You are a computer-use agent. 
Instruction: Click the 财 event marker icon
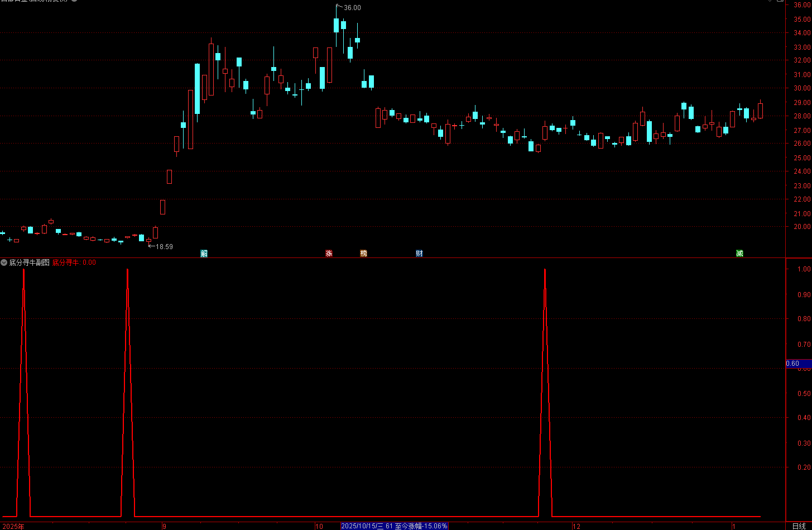tap(419, 254)
